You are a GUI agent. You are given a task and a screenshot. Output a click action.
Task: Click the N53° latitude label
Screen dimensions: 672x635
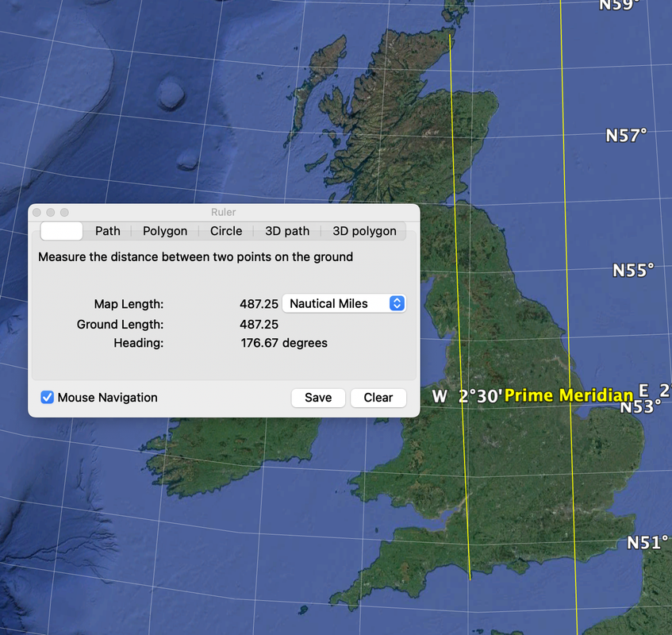tap(641, 406)
